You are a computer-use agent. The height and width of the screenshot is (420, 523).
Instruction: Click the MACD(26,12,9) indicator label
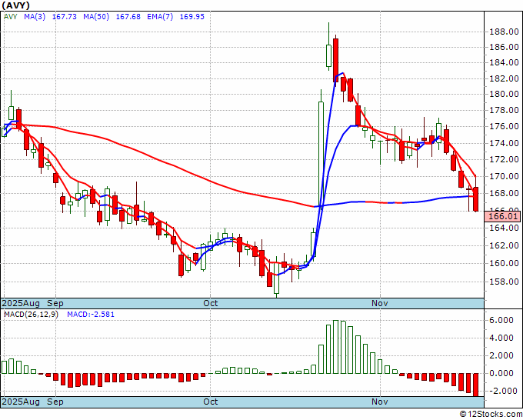tap(31, 315)
